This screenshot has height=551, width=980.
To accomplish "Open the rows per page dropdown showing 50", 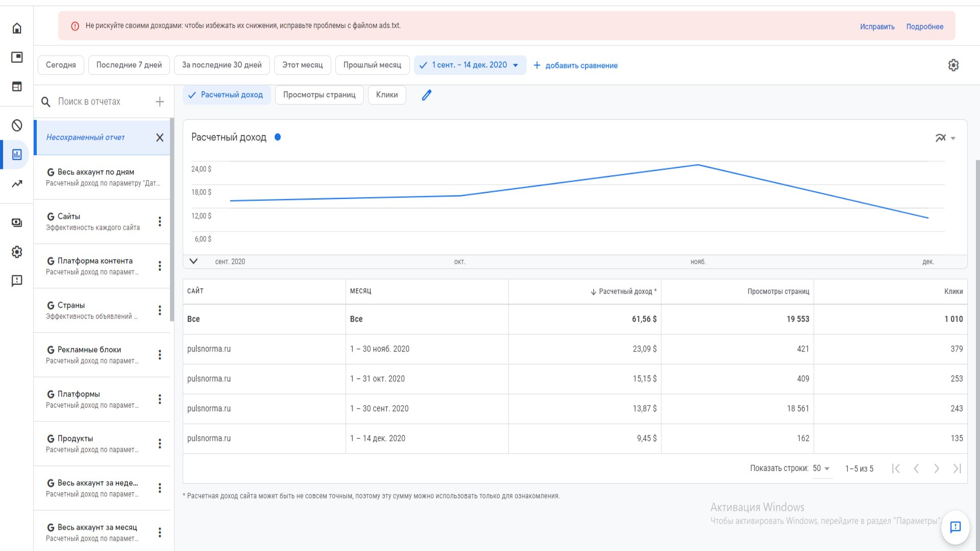I will 821,468.
